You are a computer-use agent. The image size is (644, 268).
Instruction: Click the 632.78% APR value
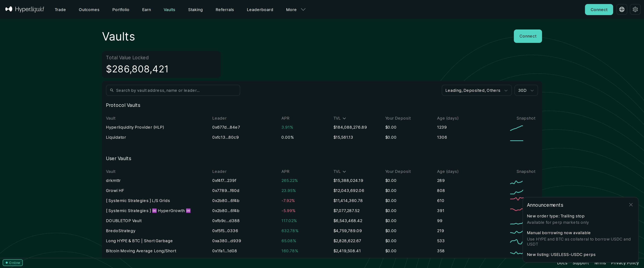point(290,230)
